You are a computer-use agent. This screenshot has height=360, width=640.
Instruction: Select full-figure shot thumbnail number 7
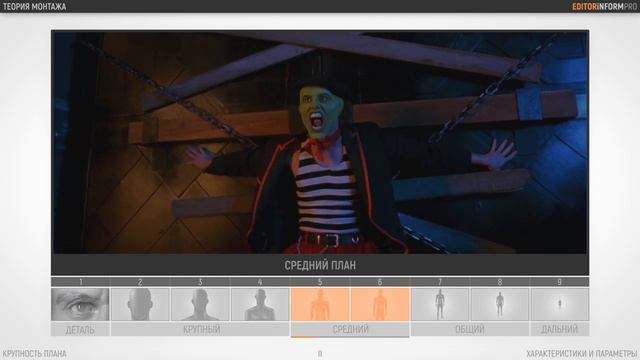pyautogui.click(x=440, y=304)
